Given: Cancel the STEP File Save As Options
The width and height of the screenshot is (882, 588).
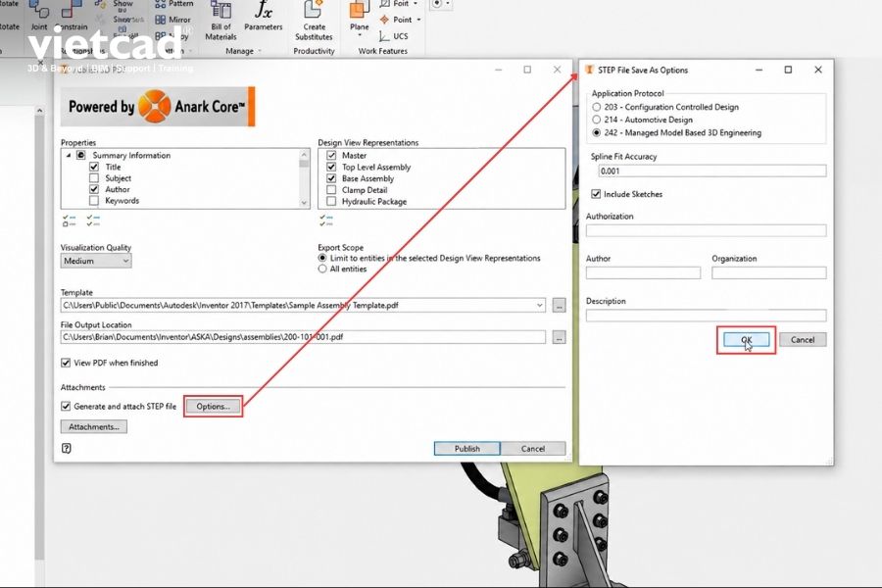Looking at the screenshot, I should point(802,340).
